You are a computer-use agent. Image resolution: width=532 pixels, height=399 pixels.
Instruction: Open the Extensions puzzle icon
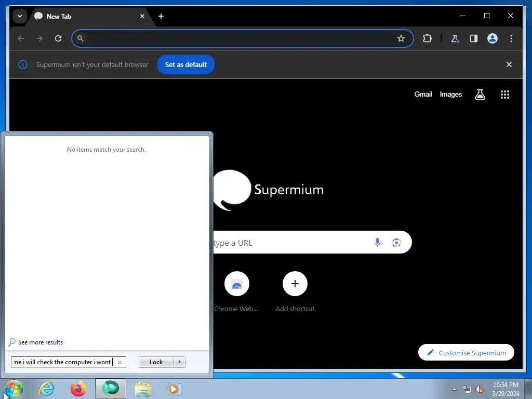tap(427, 38)
